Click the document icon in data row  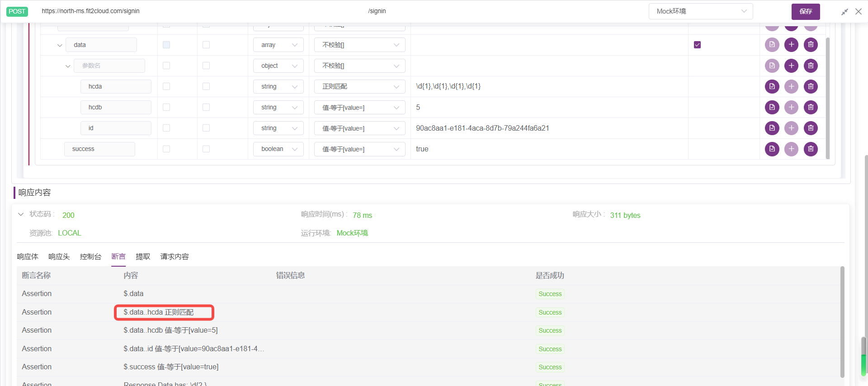click(x=772, y=45)
